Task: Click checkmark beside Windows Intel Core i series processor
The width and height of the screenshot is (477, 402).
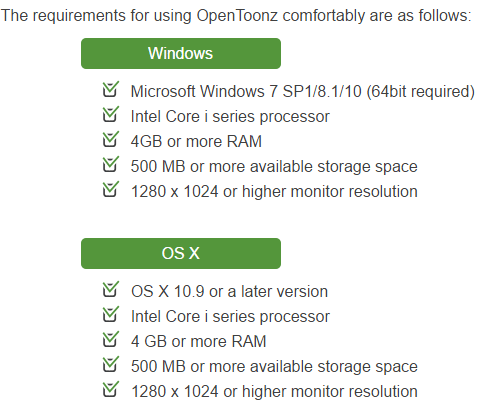Action: pyautogui.click(x=111, y=114)
